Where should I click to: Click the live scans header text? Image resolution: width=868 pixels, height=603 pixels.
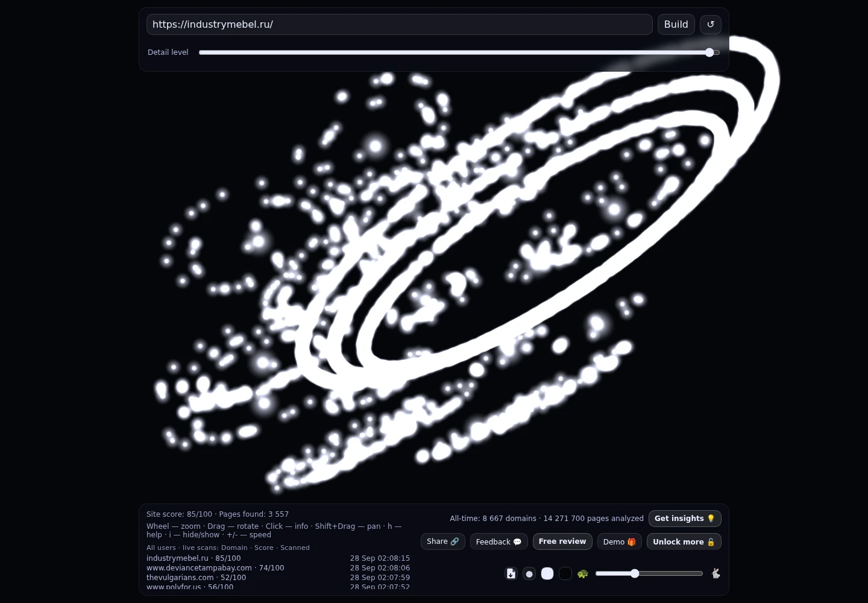228,548
